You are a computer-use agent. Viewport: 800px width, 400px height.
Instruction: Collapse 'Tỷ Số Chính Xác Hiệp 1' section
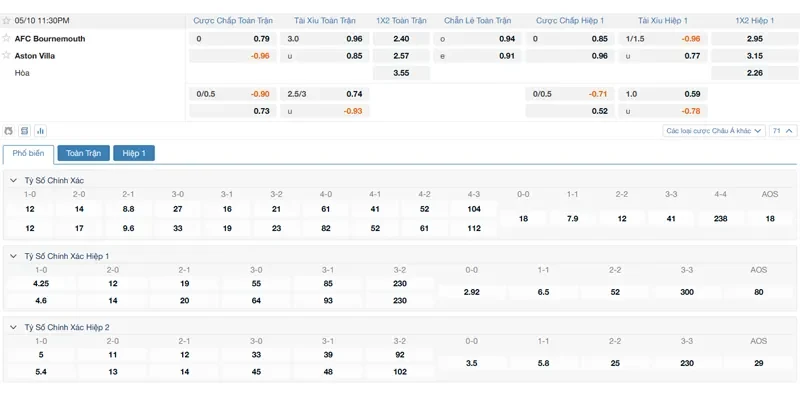click(14, 256)
